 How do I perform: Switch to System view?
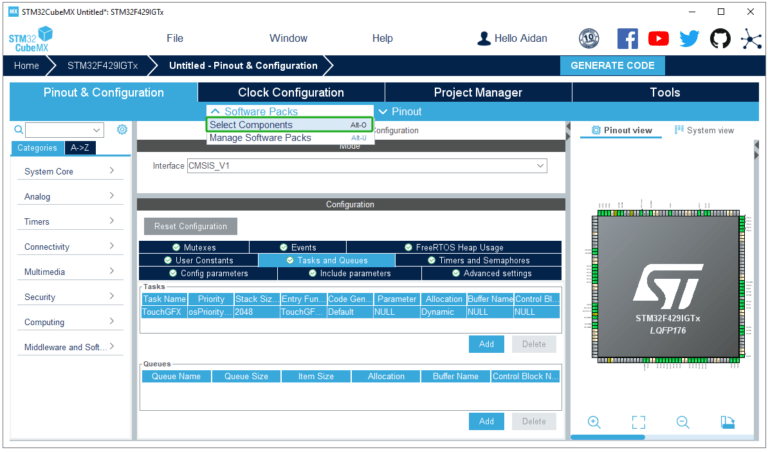point(705,130)
